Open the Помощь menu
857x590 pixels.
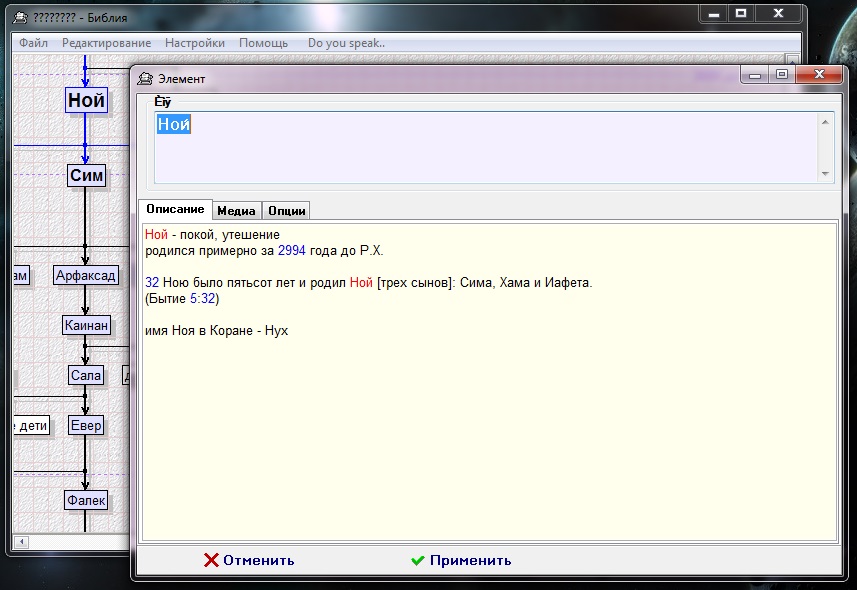(x=263, y=43)
